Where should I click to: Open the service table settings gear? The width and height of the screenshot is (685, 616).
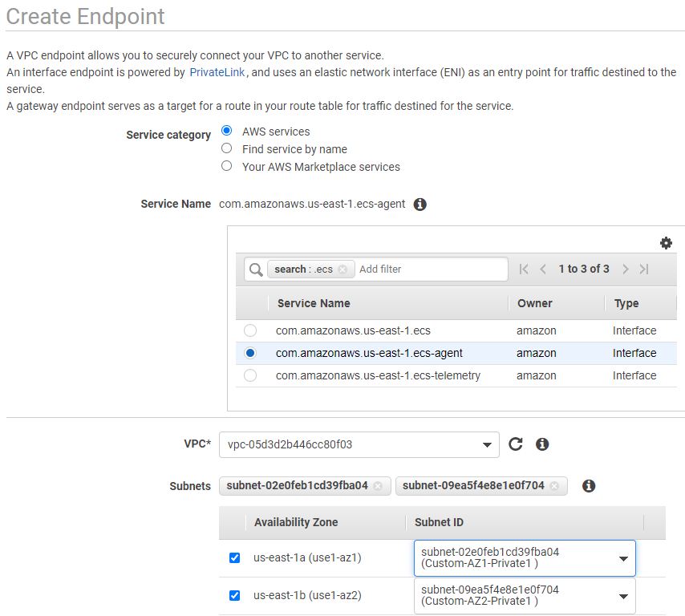666,243
